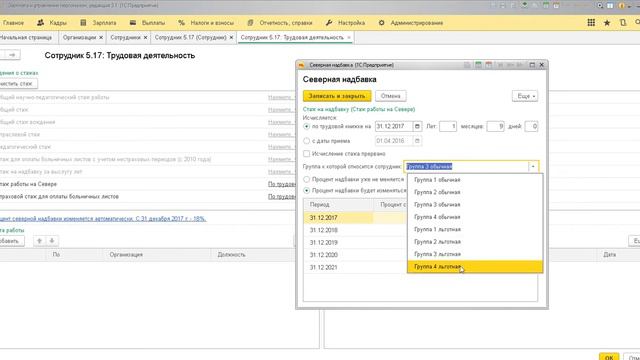Choose 'Группа 4 обычная' from list
640x360 pixels.
pos(475,217)
